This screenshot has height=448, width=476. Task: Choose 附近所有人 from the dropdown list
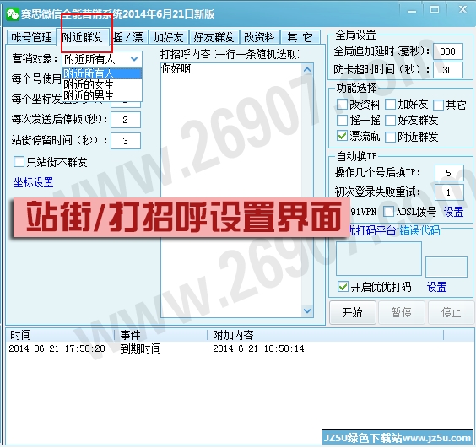[102, 73]
